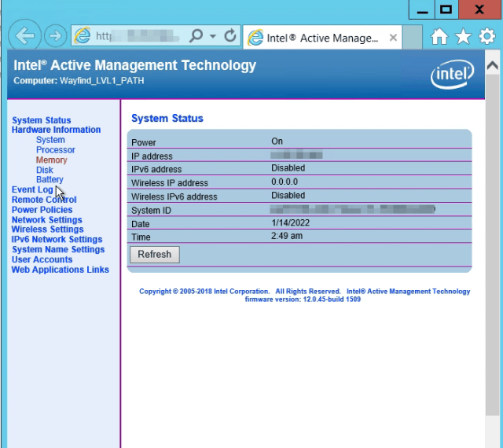The width and height of the screenshot is (503, 448).
Task: Click the search magnifier in address bar
Action: tap(196, 35)
